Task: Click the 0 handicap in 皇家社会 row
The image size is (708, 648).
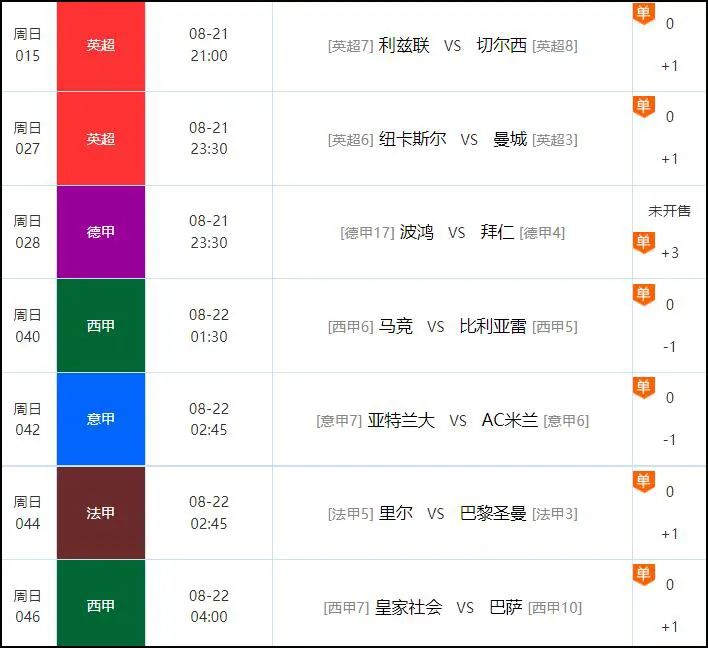Action: pos(670,585)
